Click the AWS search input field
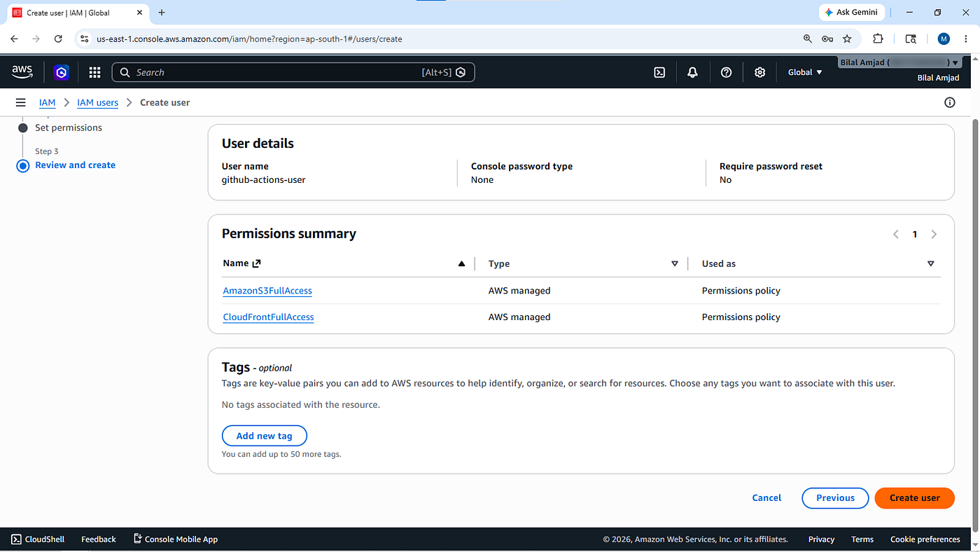 [293, 72]
